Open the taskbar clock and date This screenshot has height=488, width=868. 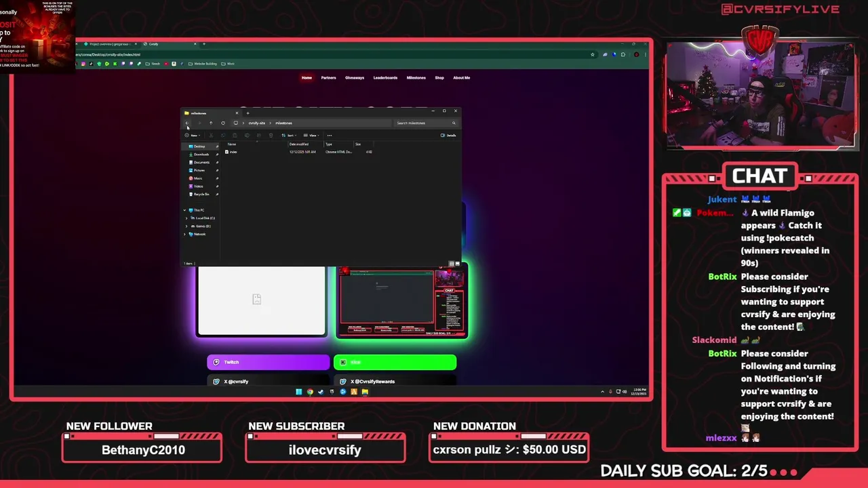pos(638,392)
